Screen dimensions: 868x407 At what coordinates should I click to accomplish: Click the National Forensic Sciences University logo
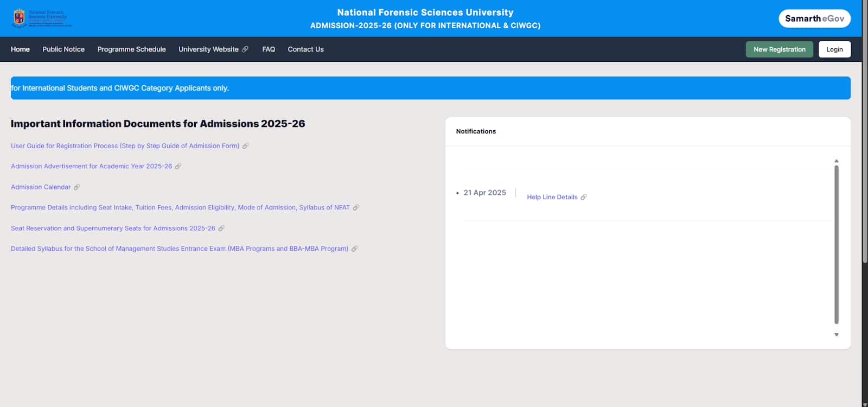coord(42,18)
